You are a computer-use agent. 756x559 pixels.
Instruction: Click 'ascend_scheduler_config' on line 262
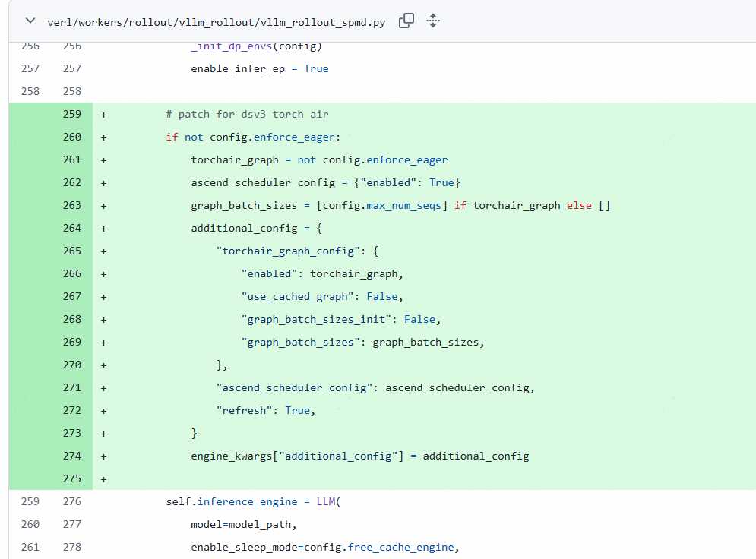point(263,182)
